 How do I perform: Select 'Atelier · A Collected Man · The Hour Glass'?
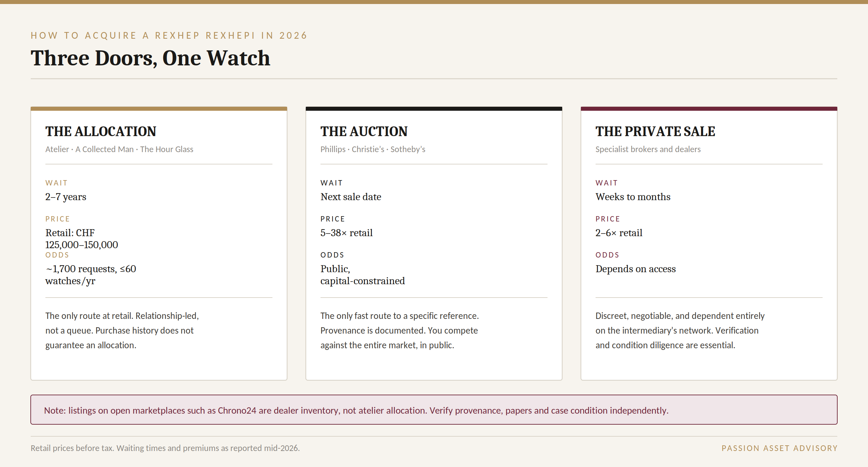tap(119, 149)
